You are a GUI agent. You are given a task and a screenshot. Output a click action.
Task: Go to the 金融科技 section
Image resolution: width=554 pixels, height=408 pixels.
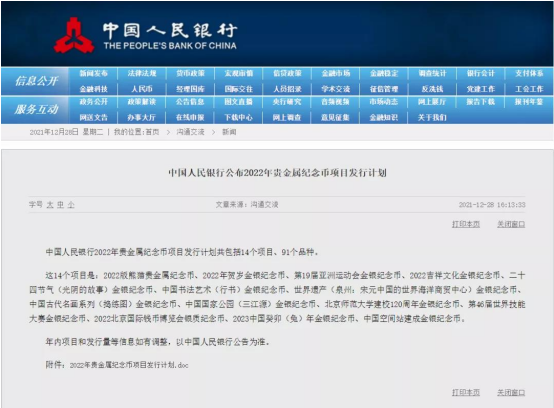tap(93, 89)
